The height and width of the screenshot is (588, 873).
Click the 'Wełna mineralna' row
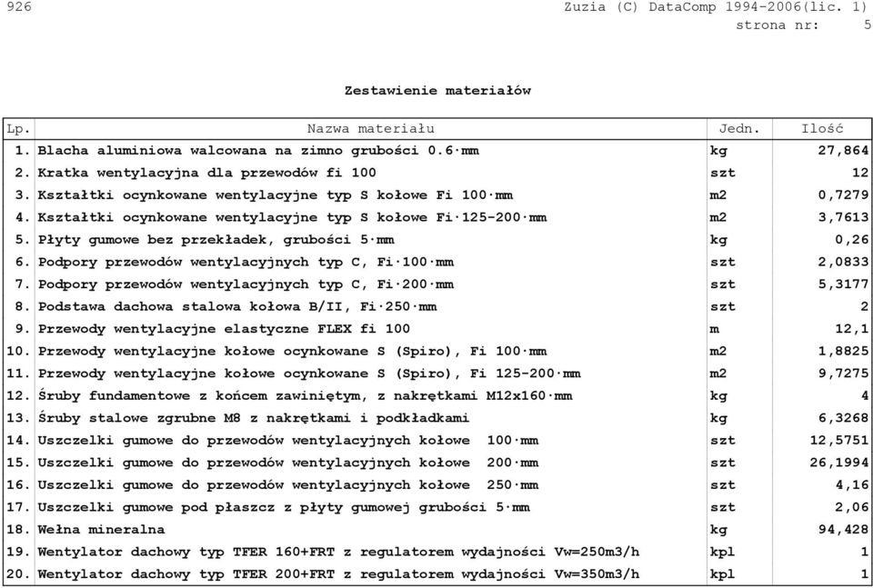coord(437,529)
